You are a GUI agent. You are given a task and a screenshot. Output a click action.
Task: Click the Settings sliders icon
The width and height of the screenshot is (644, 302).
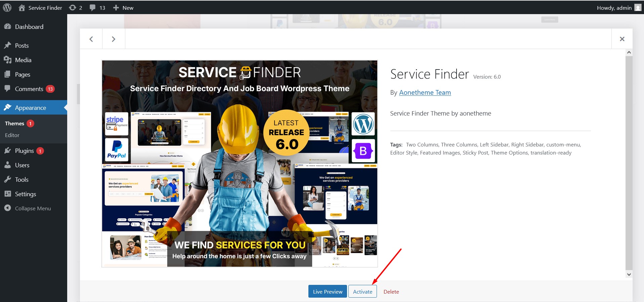[x=7, y=194]
